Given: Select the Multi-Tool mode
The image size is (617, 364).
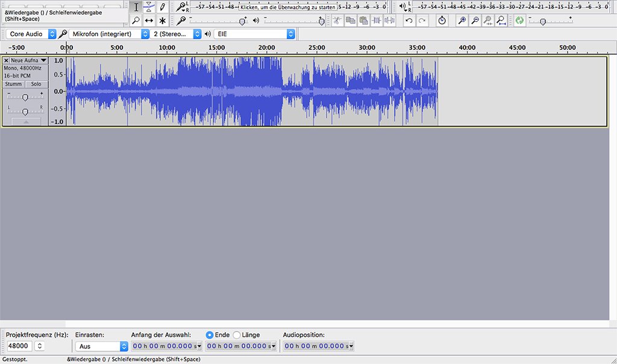Looking at the screenshot, I should coord(161,20).
